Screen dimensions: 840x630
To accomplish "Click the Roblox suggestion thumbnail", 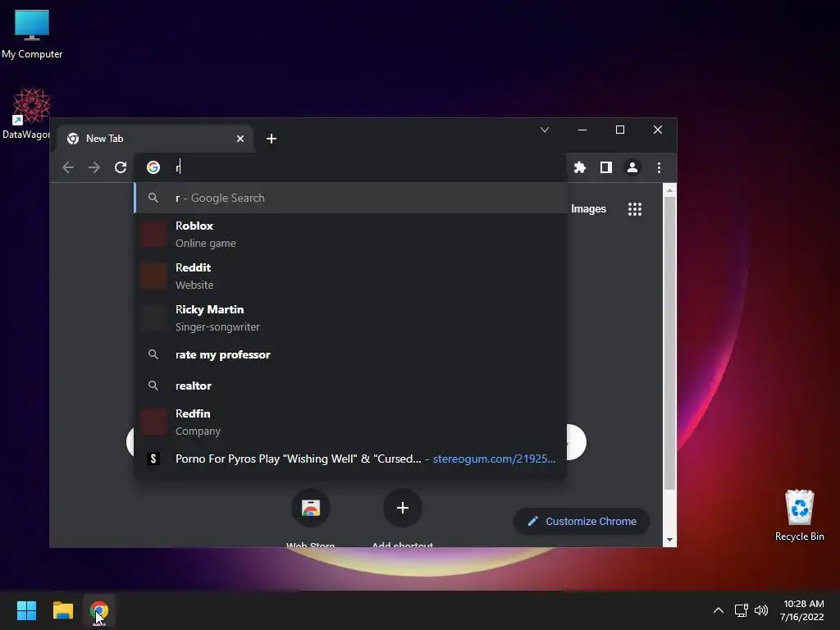I will coord(153,234).
